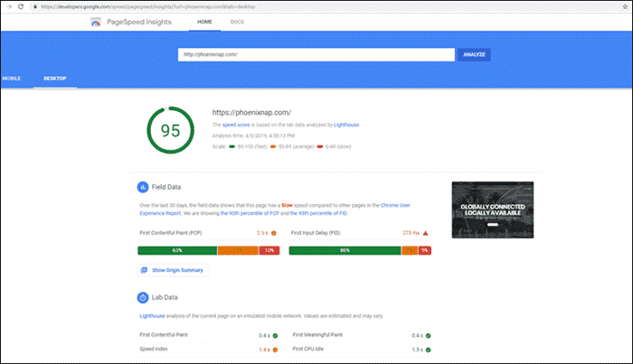Click the First Meaningful Paint label
This screenshot has width=633, height=364.
tap(317, 335)
